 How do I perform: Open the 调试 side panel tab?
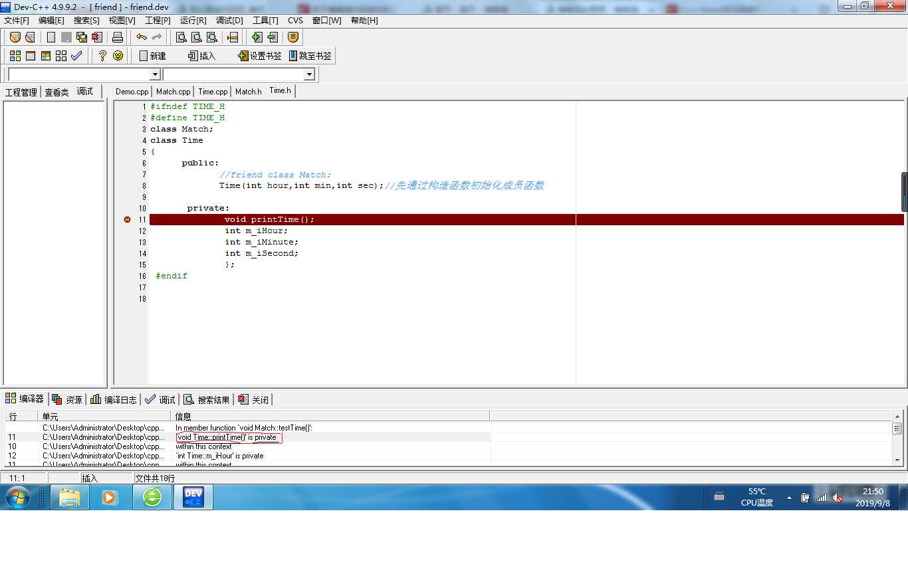[85, 91]
